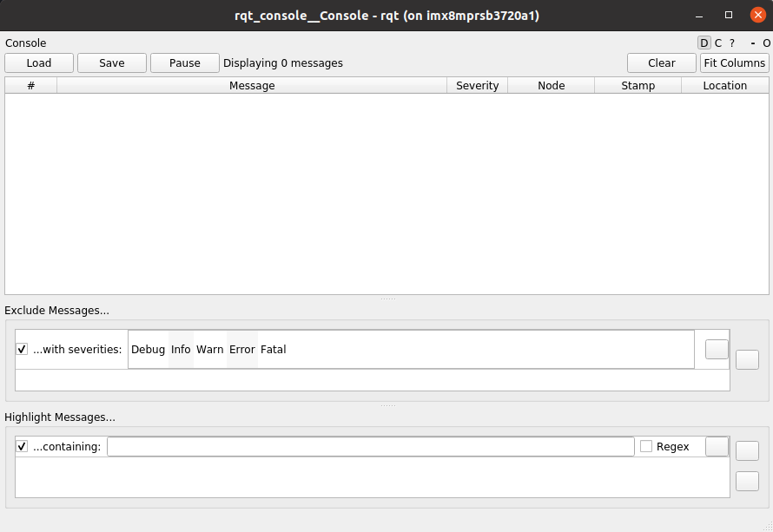Pause message display
Image resolution: width=773 pixels, height=532 pixels.
184,62
